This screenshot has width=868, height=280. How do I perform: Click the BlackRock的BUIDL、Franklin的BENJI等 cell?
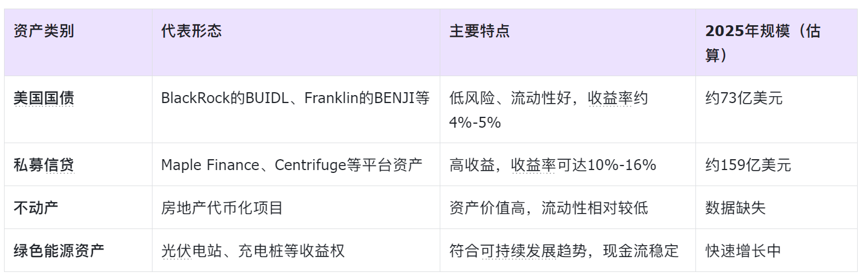tap(295, 98)
